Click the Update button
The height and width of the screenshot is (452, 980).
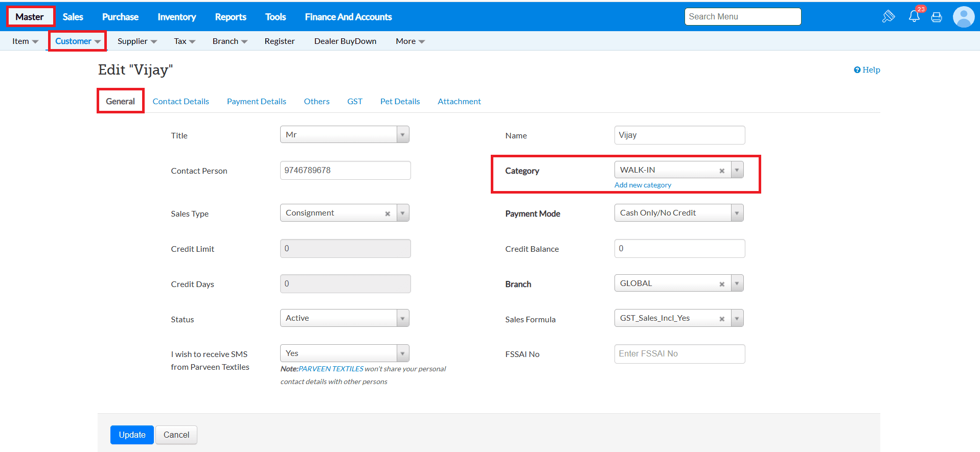tap(132, 435)
